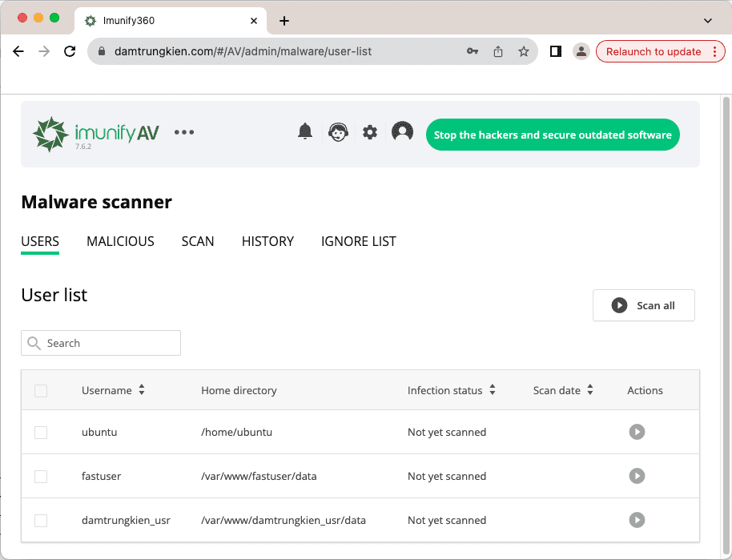Switch to the MALICIOUS tab
Viewport: 732px width, 560px height.
point(120,241)
